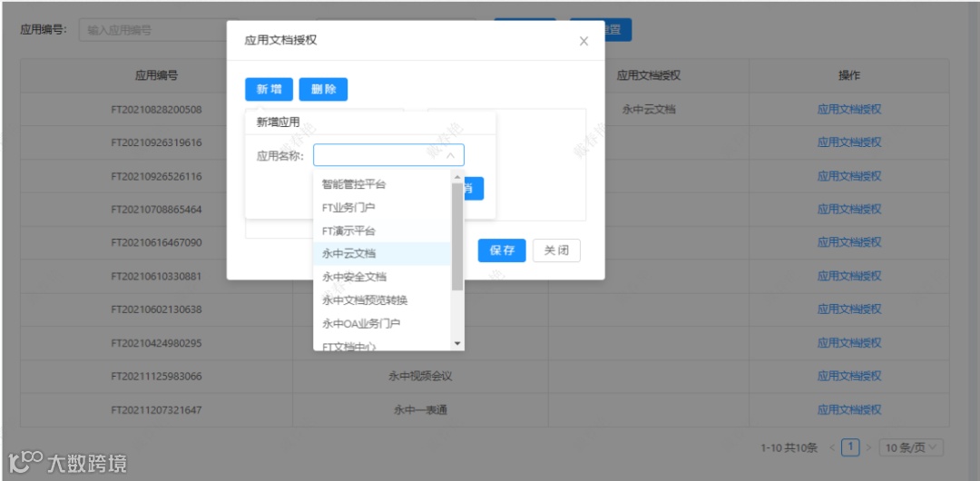Click 应用文档授权 link for FT20210828200508
The image size is (980, 481).
848,110
